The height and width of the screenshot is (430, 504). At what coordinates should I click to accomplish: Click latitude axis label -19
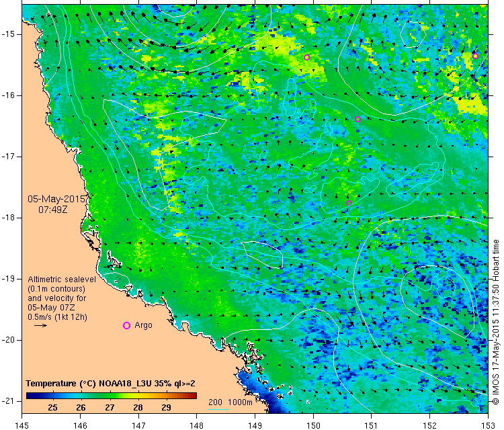pos(7,279)
